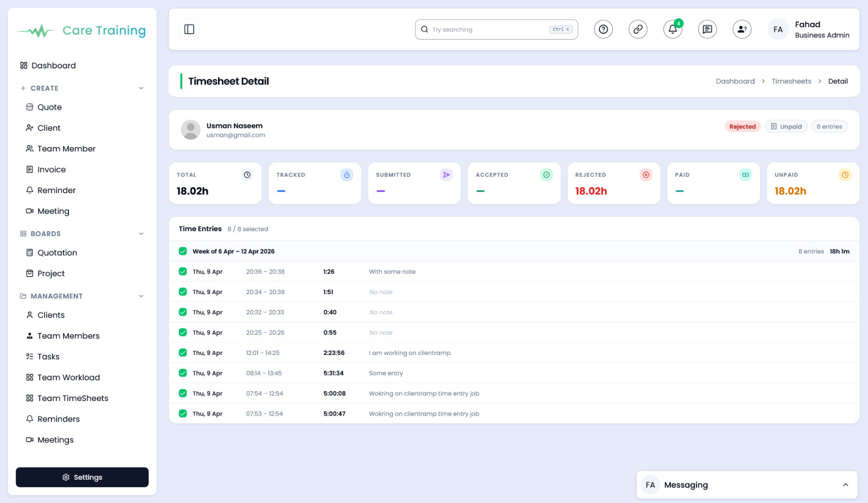
Task: Toggle the sidebar collapse icon
Action: tap(189, 29)
